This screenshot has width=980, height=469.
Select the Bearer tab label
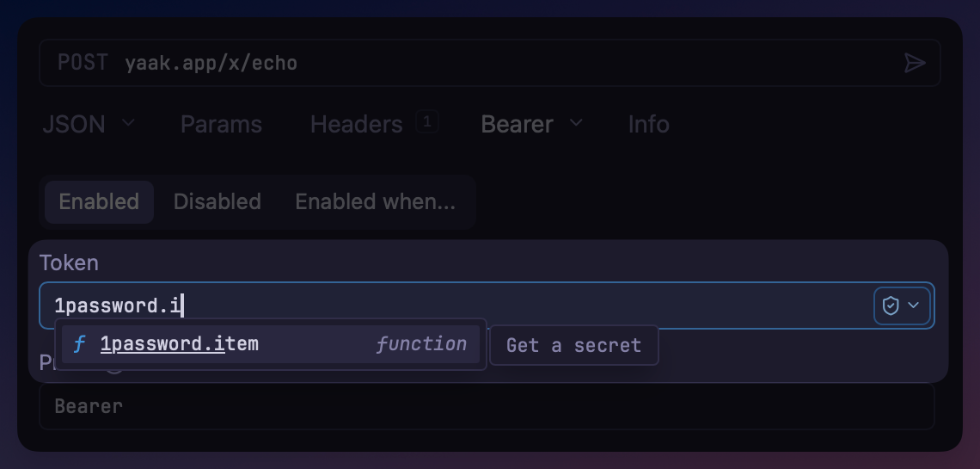click(x=517, y=124)
